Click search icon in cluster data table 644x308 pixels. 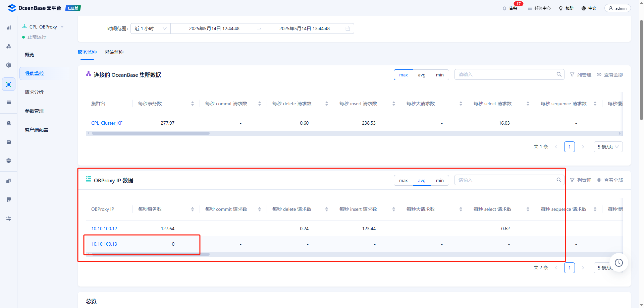[559, 74]
